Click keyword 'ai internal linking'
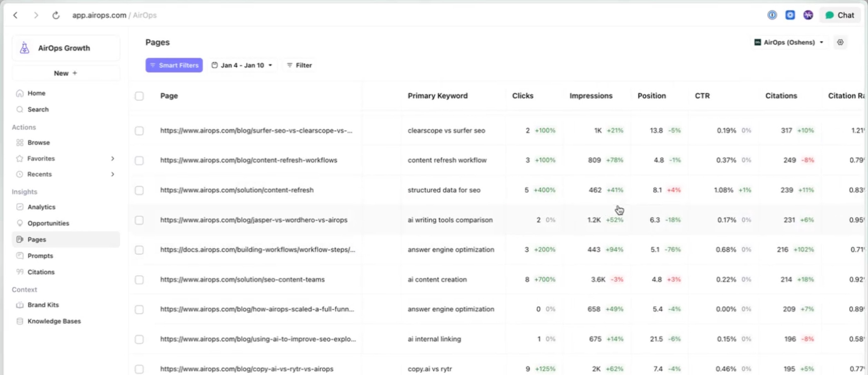Image resolution: width=868 pixels, height=375 pixels. (434, 339)
